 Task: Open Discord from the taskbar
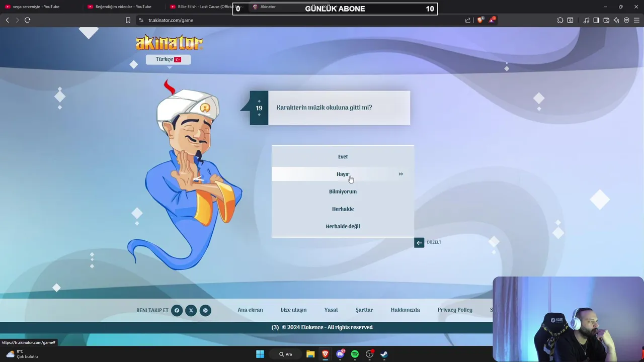(x=340, y=354)
